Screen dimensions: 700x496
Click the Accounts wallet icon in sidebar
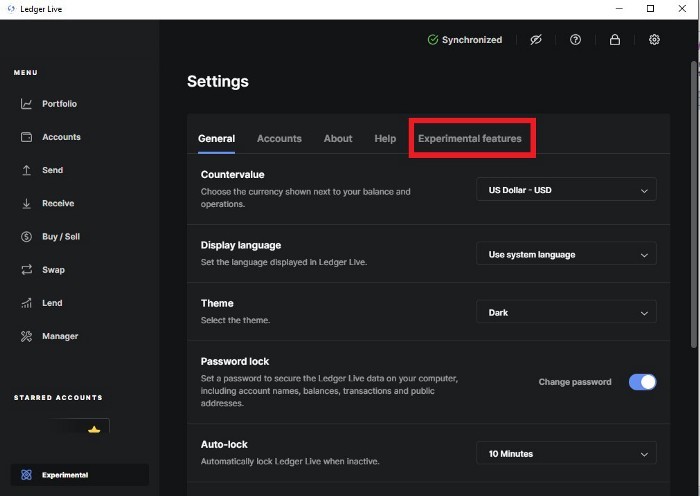[x=26, y=137]
